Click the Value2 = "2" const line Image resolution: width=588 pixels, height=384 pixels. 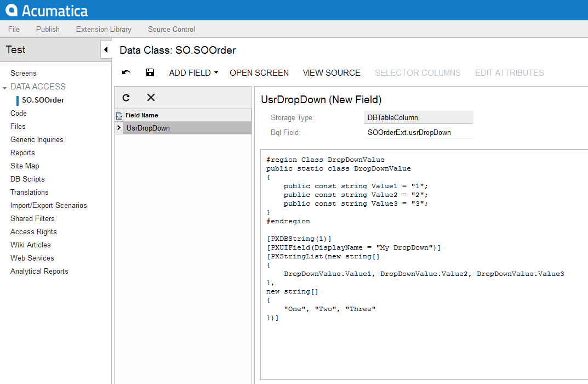pyautogui.click(x=356, y=195)
